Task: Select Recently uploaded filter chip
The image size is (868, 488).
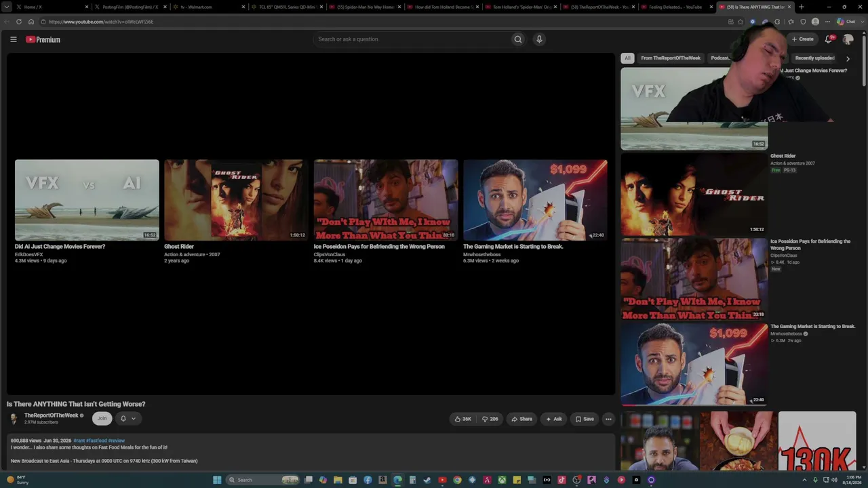Action: [814, 58]
